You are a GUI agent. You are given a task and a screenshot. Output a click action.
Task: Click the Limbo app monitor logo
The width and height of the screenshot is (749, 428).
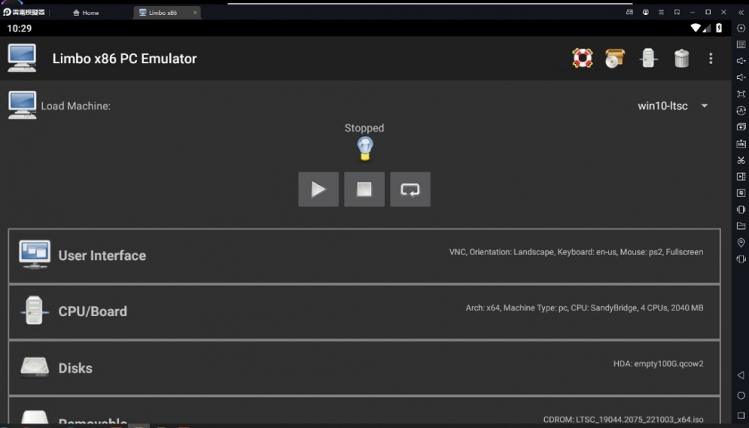click(x=22, y=58)
